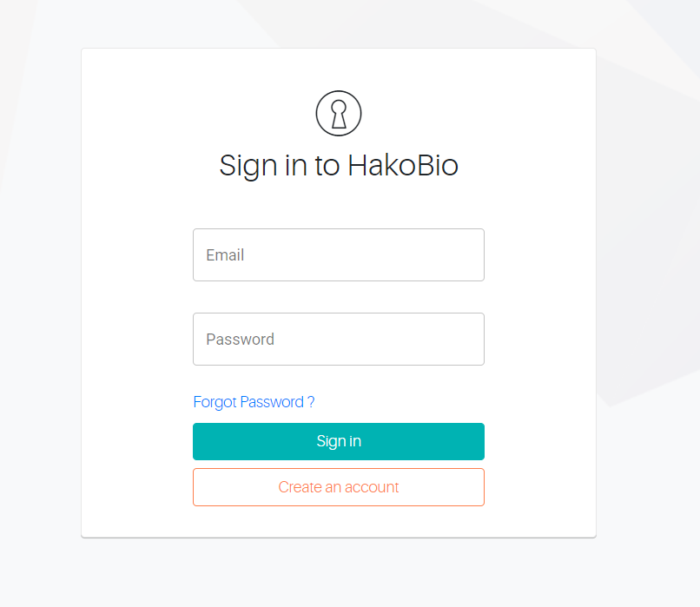Image resolution: width=700 pixels, height=607 pixels.
Task: Click the keyhole lock icon
Action: pos(339,114)
